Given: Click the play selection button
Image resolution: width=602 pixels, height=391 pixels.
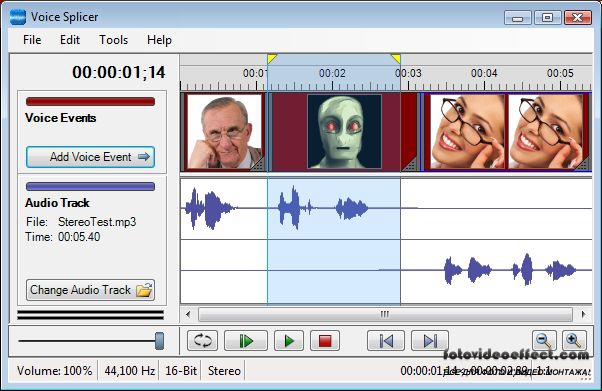Looking at the screenshot, I should point(246,340).
